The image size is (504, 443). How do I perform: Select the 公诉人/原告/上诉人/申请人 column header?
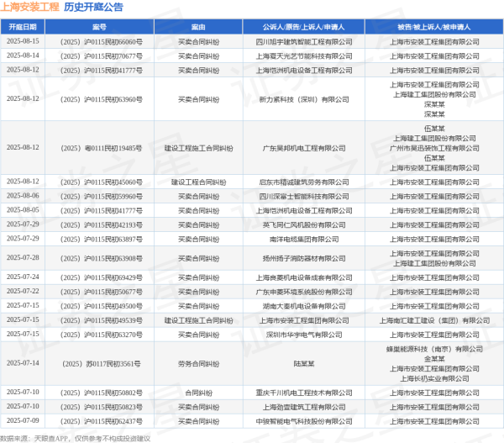coord(304,27)
